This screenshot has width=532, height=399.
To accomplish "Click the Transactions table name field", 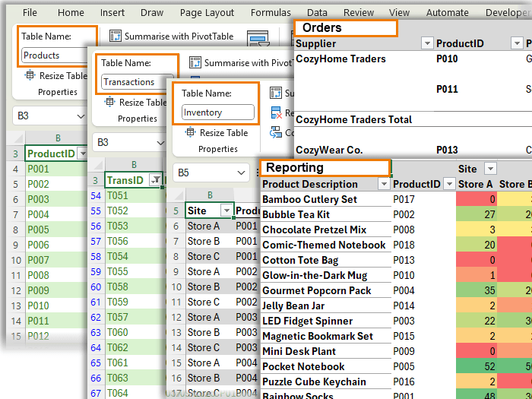I will click(137, 82).
